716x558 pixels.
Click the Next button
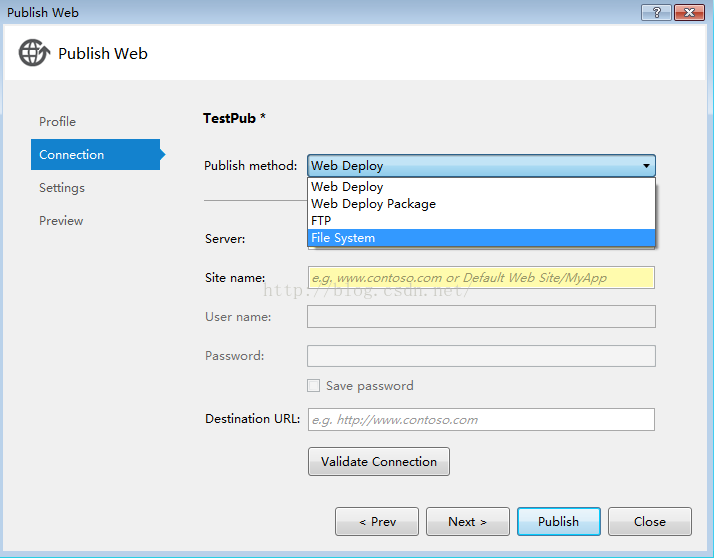pyautogui.click(x=467, y=522)
